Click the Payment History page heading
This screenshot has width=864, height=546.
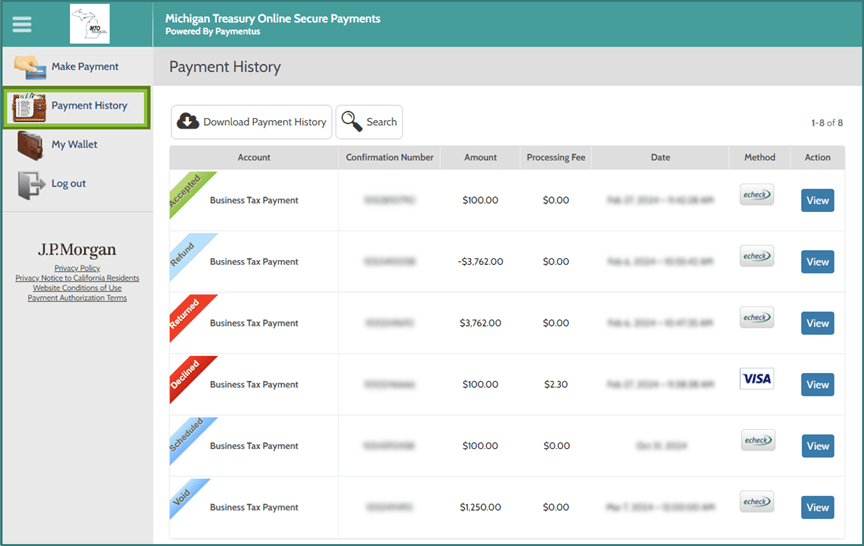click(x=225, y=67)
